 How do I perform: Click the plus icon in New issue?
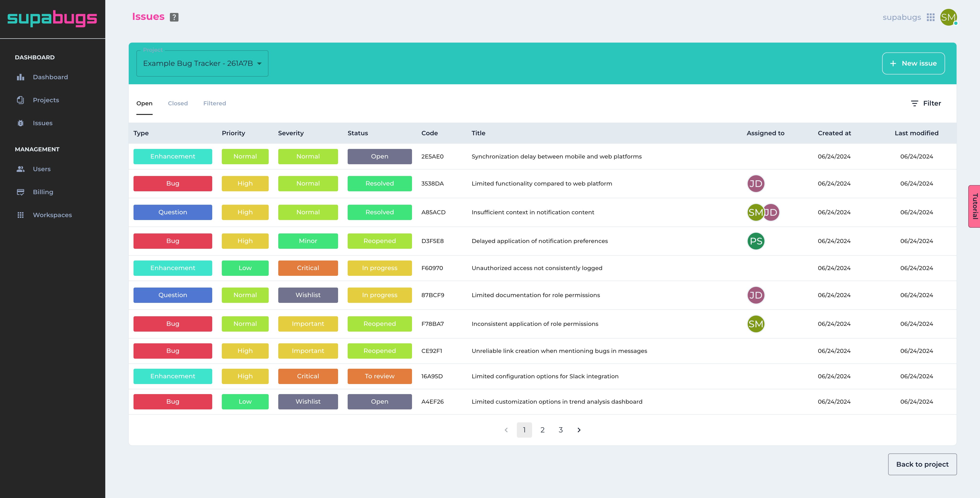(x=893, y=64)
